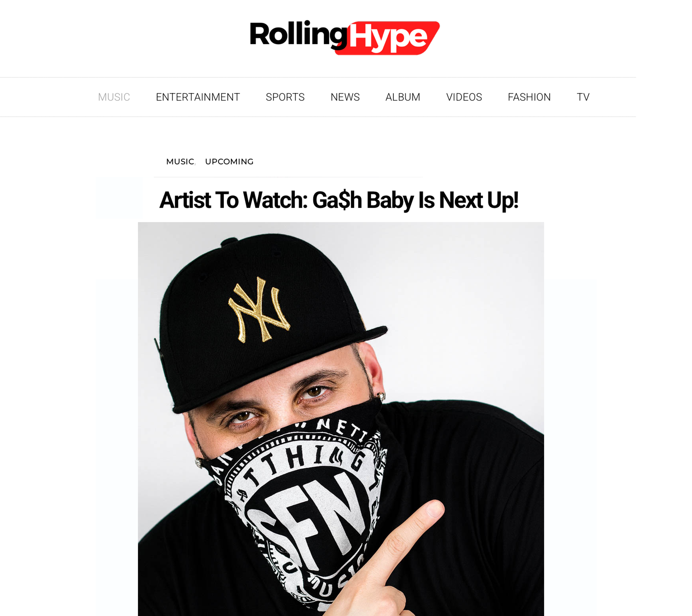Open the TV menu item
Viewport: 692px width, 616px height.
click(x=583, y=97)
